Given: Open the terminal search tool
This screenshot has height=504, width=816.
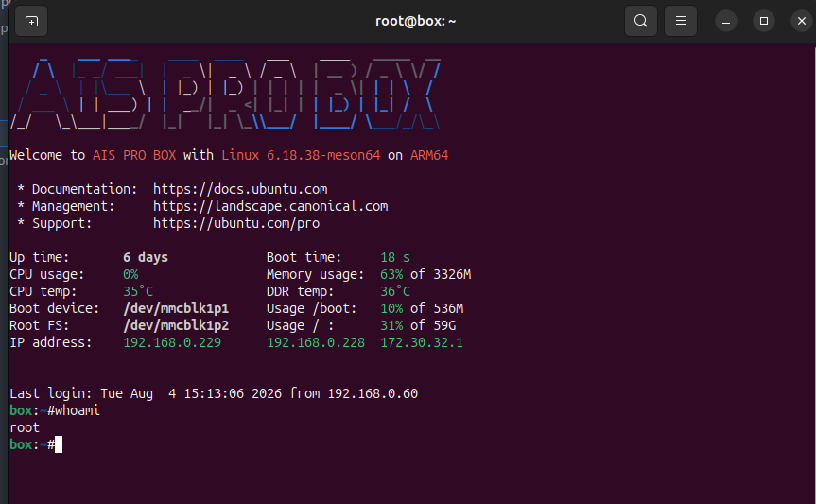Looking at the screenshot, I should pos(641,22).
